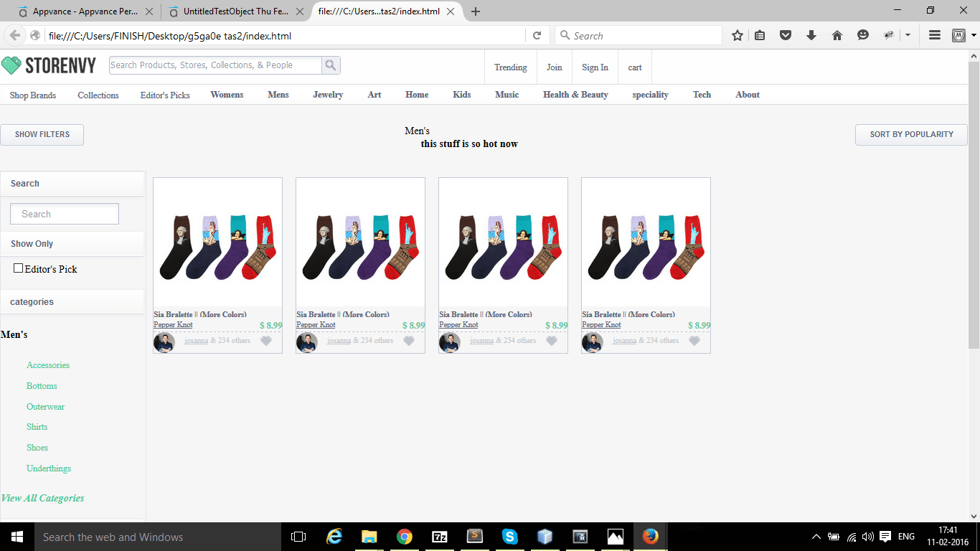The image size is (980, 551).
Task: Open the Accessories category
Action: 48,365
